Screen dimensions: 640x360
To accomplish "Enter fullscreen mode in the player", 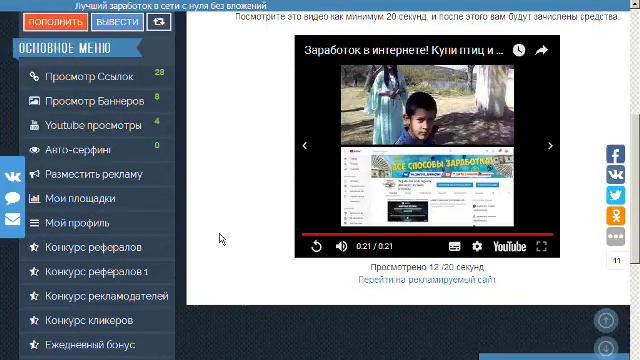I will click(x=541, y=246).
